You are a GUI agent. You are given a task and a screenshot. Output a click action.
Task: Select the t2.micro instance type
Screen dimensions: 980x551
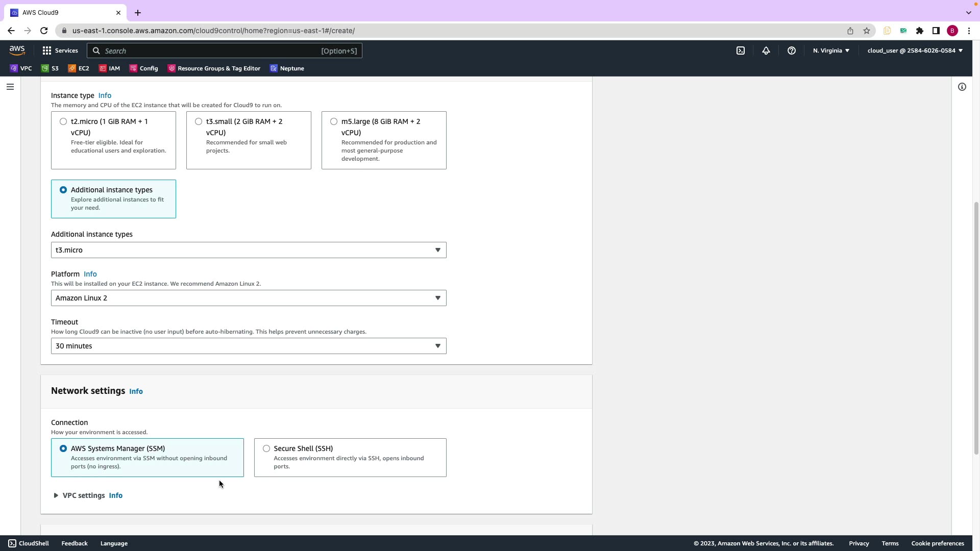coord(63,121)
